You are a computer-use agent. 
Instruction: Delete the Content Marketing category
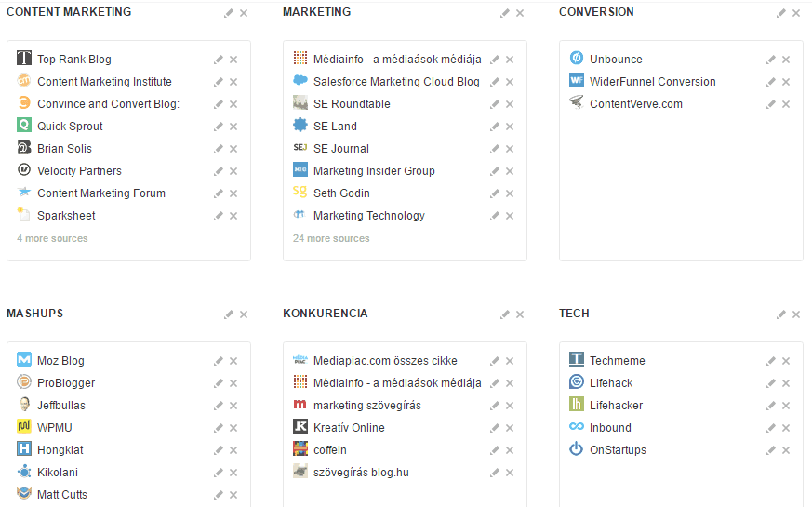click(x=244, y=13)
